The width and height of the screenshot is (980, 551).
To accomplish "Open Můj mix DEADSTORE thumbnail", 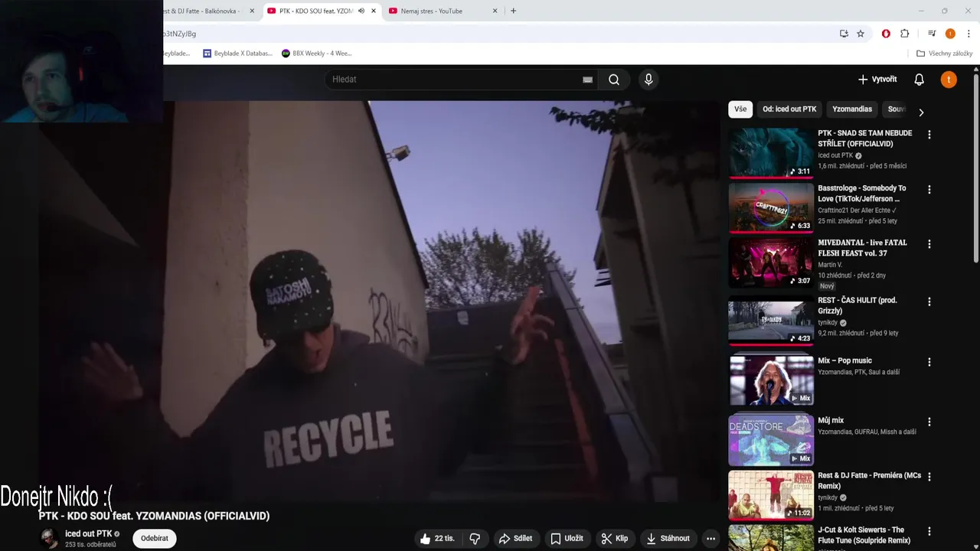I will pos(771,440).
